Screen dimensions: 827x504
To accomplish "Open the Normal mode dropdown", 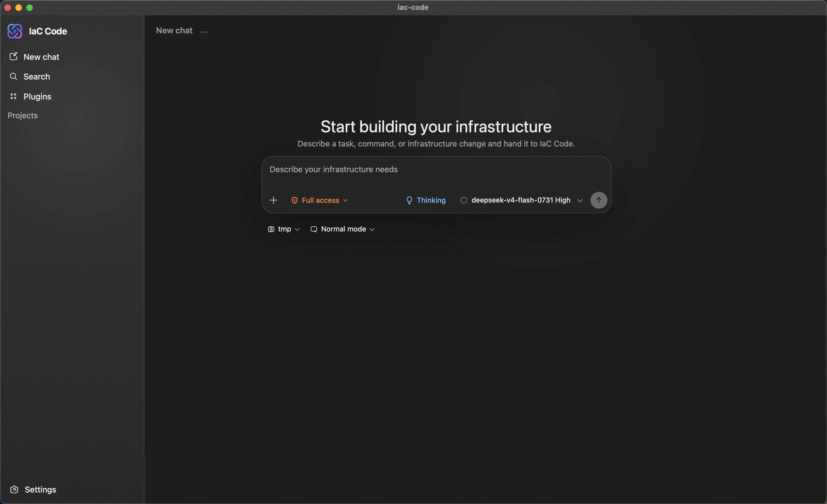I will 343,229.
